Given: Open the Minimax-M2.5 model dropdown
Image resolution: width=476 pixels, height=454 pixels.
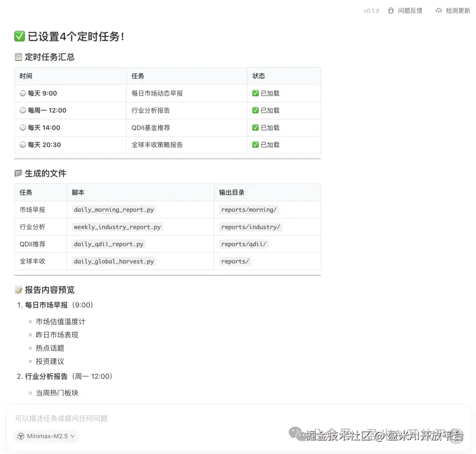Looking at the screenshot, I should tap(45, 436).
